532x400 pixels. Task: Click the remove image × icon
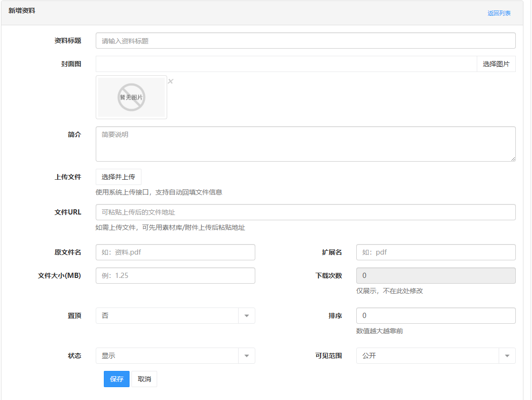(171, 81)
